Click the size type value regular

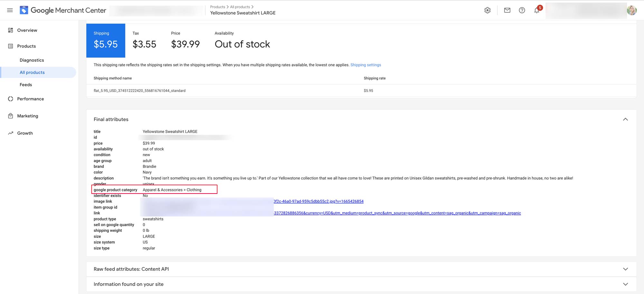[x=149, y=248]
